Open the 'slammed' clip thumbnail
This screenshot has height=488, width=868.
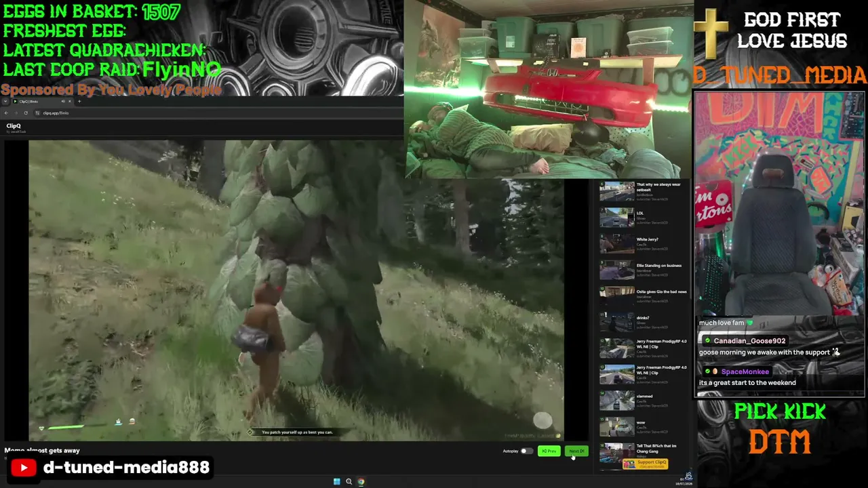616,401
